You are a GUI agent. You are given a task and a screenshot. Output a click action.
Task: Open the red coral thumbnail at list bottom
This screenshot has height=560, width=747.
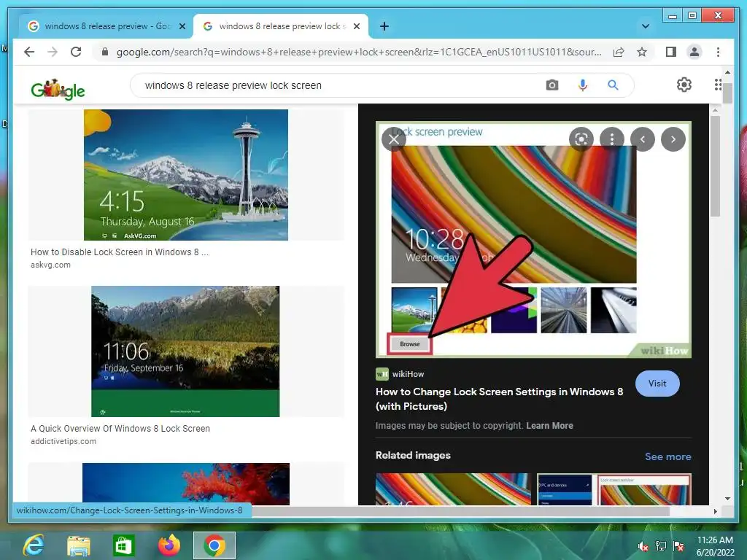click(186, 484)
